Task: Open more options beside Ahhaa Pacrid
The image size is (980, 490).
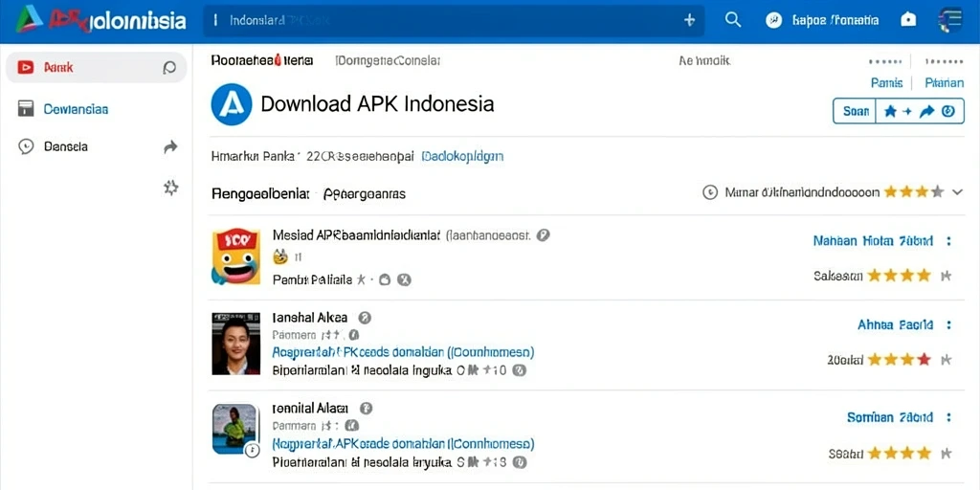Action: tap(949, 325)
